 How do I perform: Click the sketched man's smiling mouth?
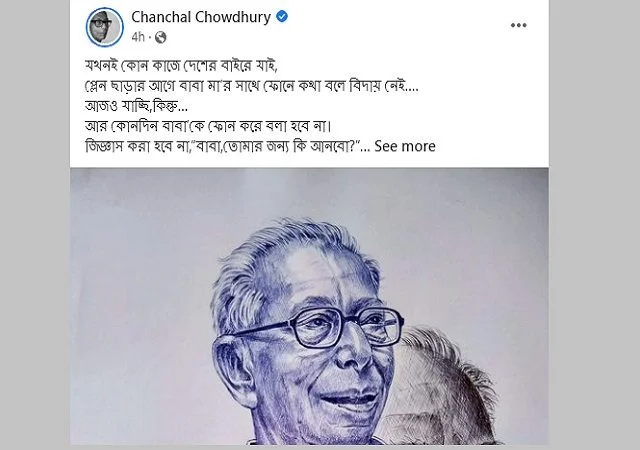(348, 400)
